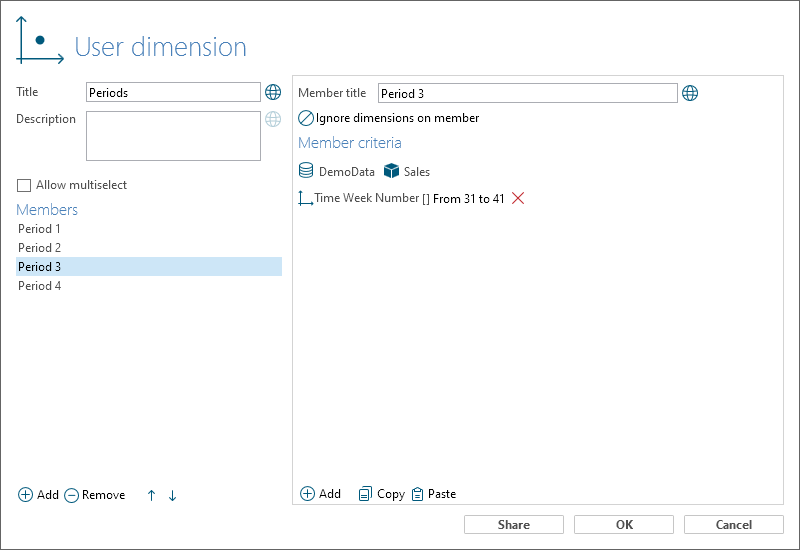Click the Time Week Number dimension axis icon

305,198
